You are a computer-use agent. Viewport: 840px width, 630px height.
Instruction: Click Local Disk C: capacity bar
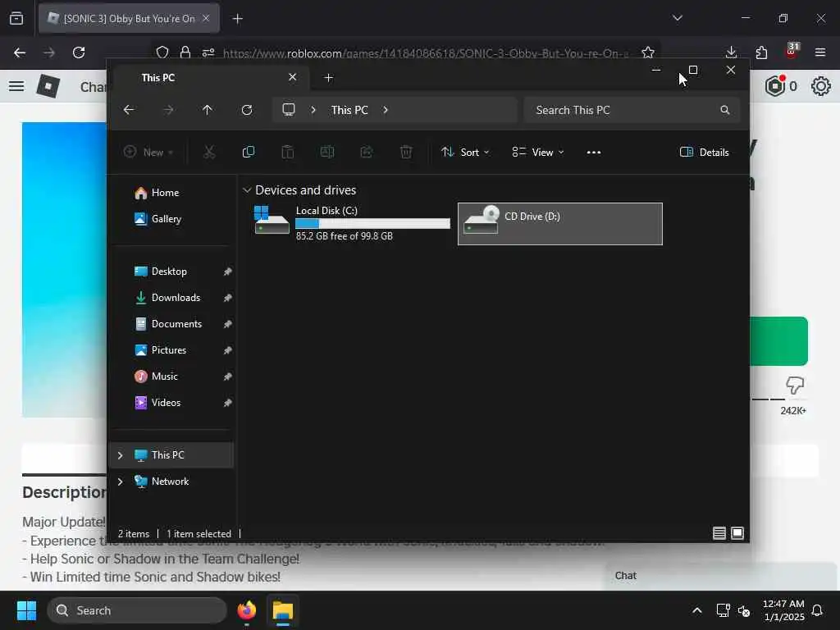[373, 223]
